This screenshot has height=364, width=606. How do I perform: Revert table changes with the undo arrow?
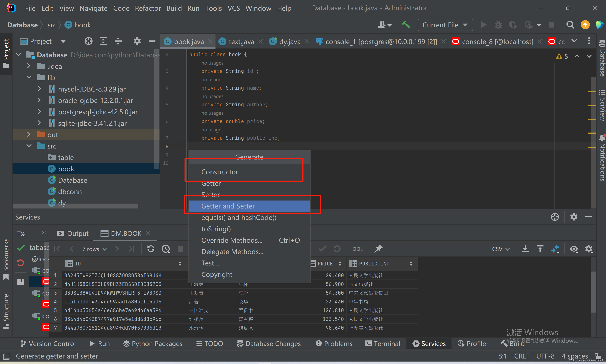point(337,249)
